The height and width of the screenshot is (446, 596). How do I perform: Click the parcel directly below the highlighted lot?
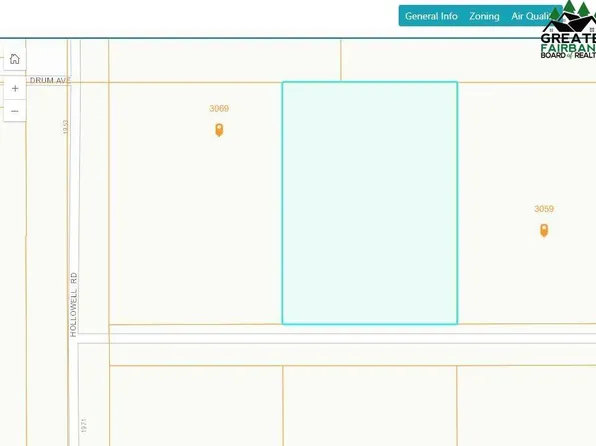(369, 406)
